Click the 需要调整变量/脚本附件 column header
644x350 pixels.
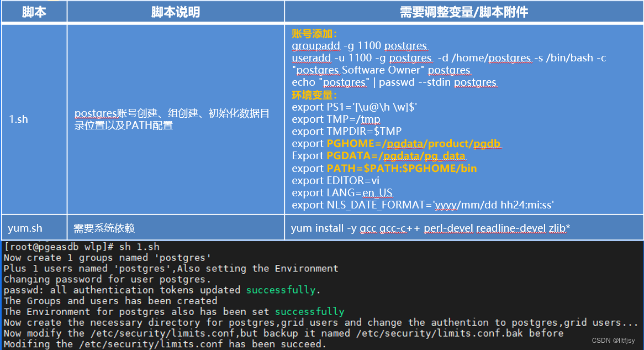pyautogui.click(x=464, y=12)
